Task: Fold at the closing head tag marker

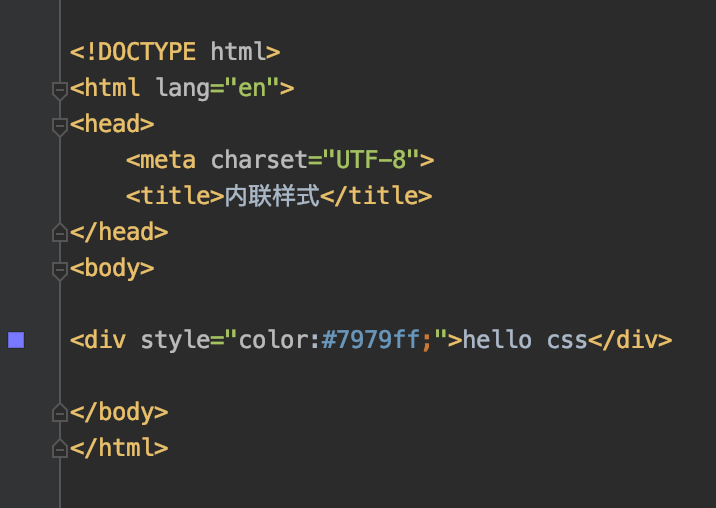Action: [x=59, y=233]
